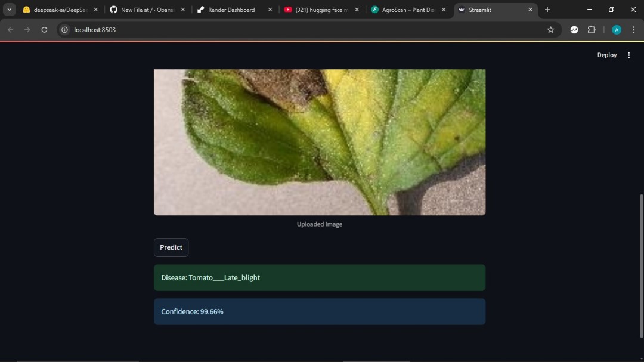Open the Chrome profile avatar
Image resolution: width=644 pixels, height=362 pixels.
coord(617,30)
